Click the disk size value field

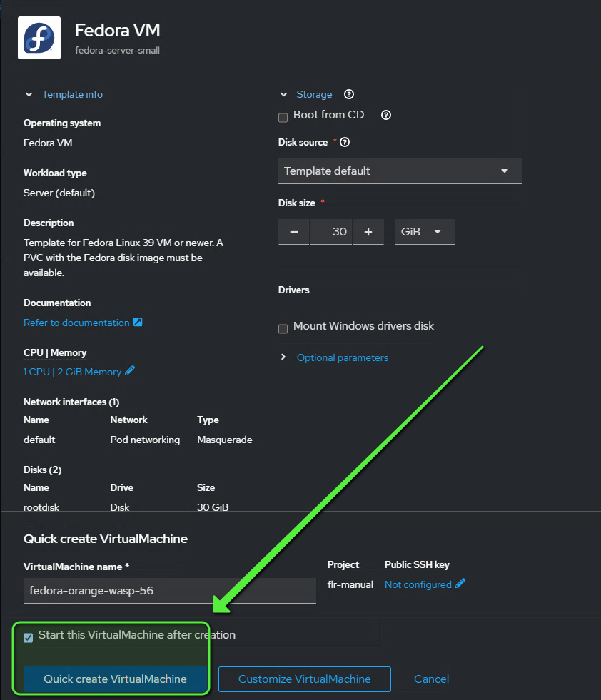(x=331, y=232)
